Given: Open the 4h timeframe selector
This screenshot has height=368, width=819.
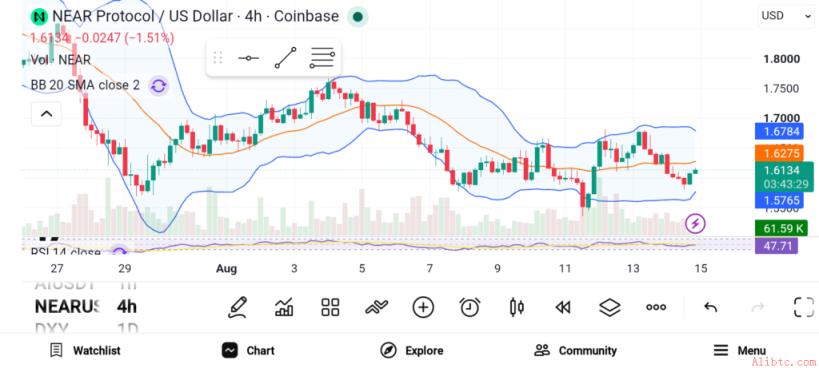Looking at the screenshot, I should click(127, 306).
